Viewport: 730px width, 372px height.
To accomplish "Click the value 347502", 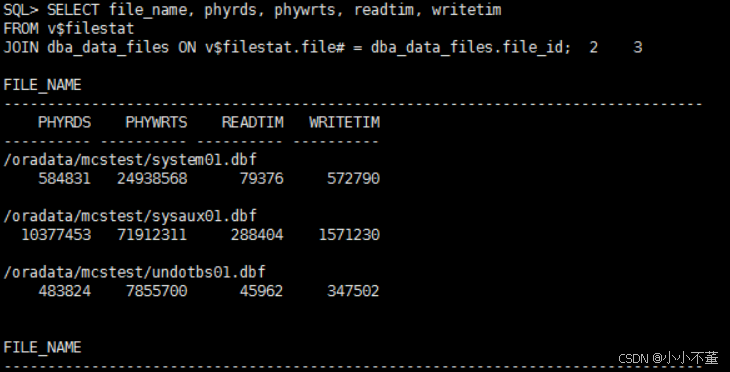I will (x=353, y=291).
